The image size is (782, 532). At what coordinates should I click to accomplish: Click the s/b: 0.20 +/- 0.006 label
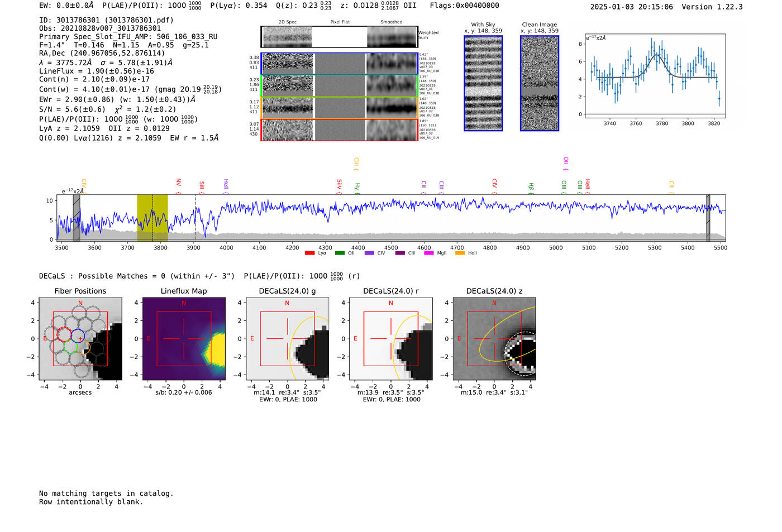(184, 392)
